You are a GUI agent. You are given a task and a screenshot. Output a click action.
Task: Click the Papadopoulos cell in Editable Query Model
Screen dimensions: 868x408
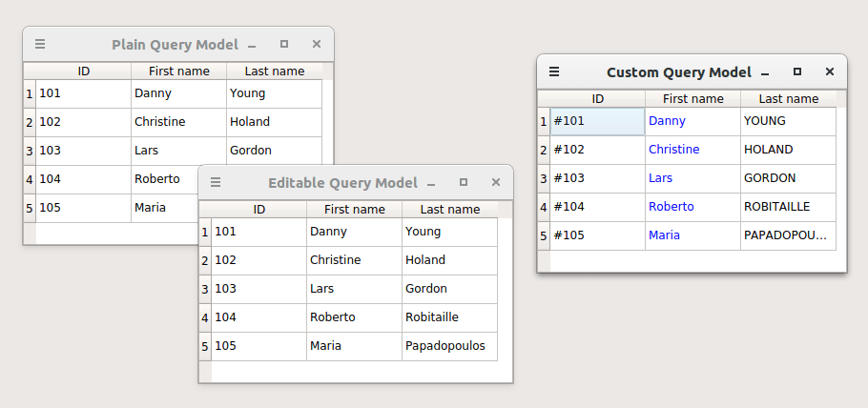tap(449, 346)
